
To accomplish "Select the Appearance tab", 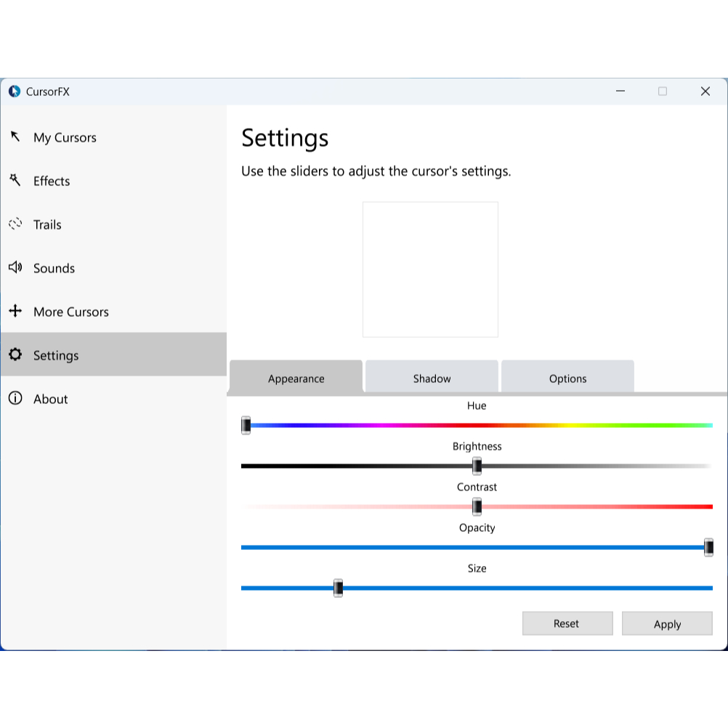I will [x=296, y=378].
